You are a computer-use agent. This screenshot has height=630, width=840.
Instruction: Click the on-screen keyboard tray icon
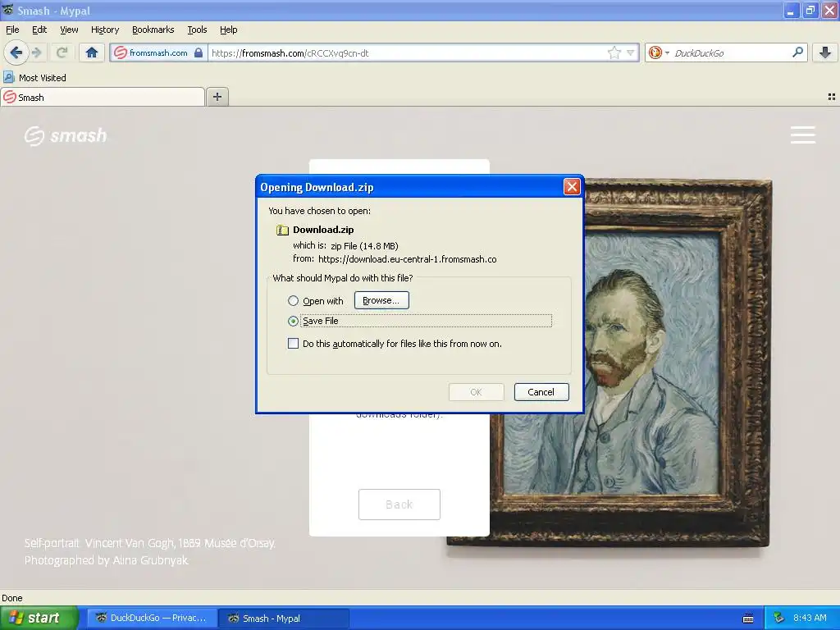click(x=748, y=618)
